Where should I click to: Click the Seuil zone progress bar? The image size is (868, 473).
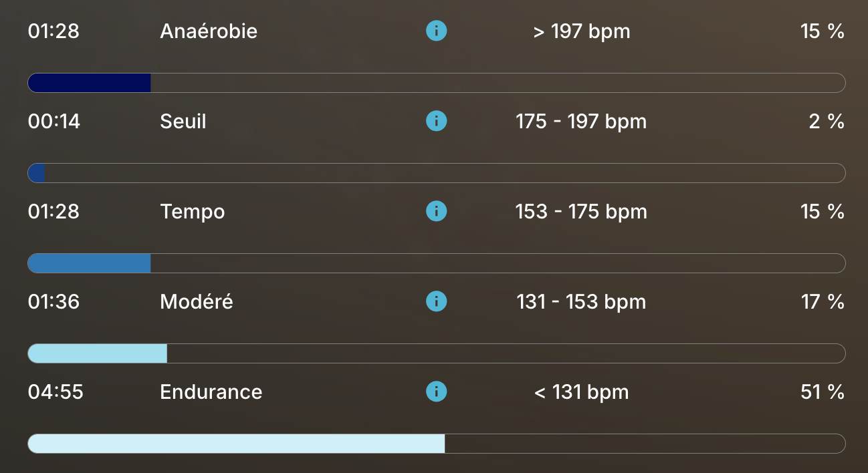pyautogui.click(x=436, y=173)
